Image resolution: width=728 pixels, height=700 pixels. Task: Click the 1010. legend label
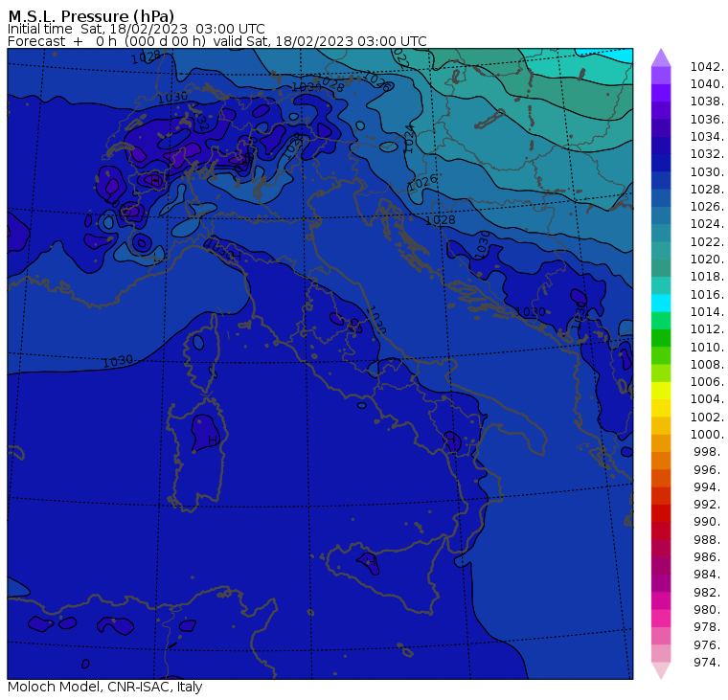point(707,347)
